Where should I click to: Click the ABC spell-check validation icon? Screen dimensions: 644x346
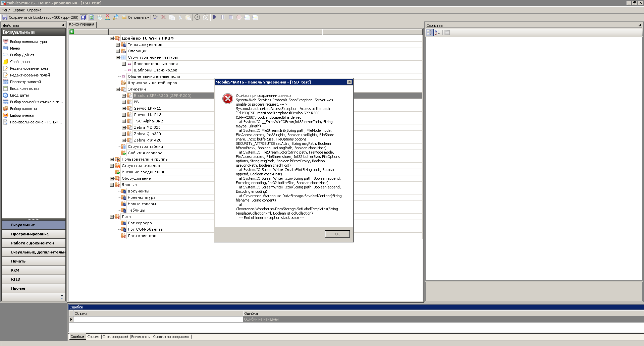click(x=155, y=17)
